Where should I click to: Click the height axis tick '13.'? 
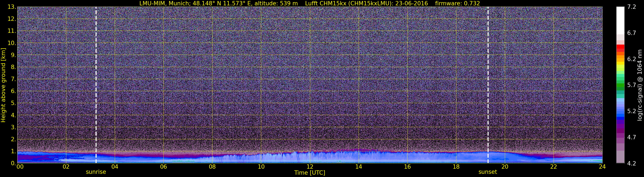click(12, 7)
